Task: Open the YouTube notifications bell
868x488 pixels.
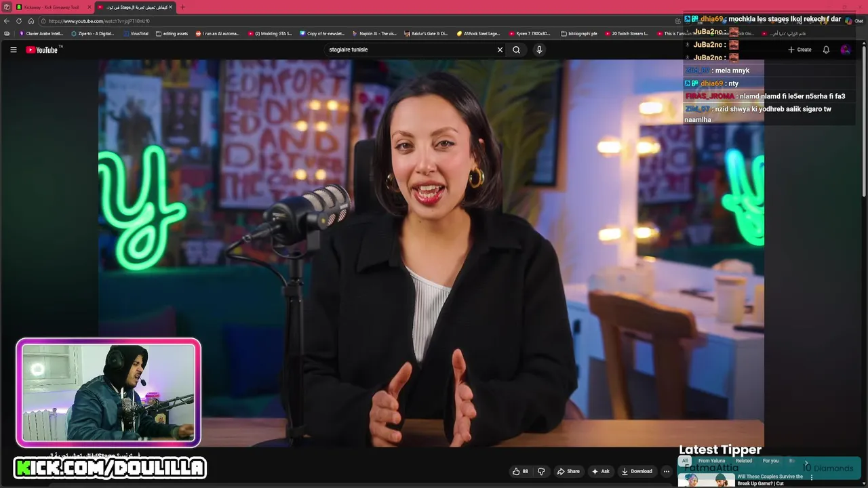Action: point(826,49)
